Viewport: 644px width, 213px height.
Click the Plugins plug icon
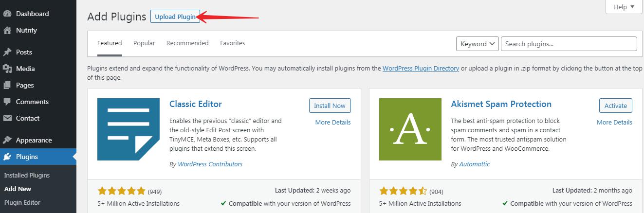point(7,157)
